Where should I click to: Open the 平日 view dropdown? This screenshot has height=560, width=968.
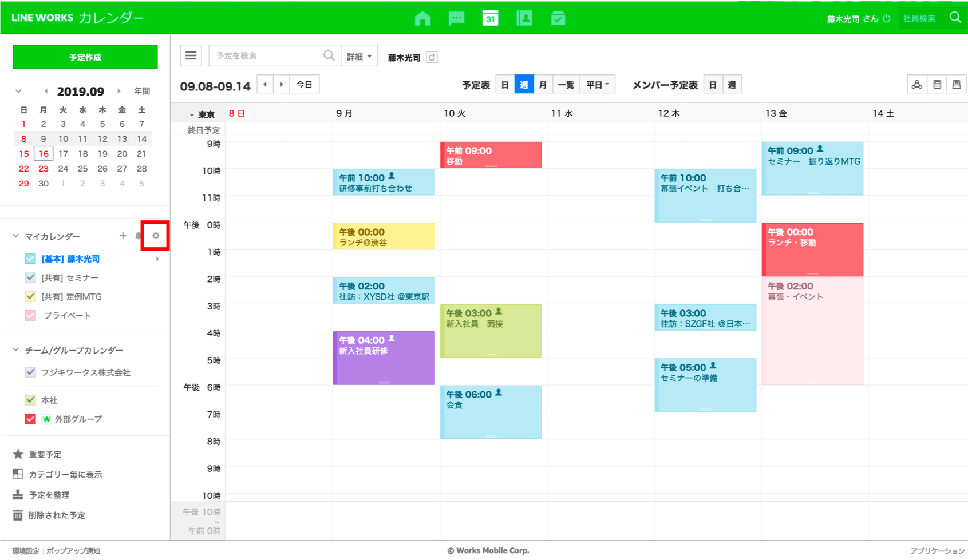coord(597,85)
